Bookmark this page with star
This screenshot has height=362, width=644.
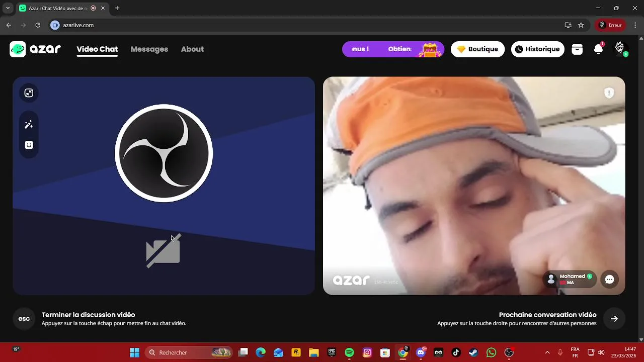click(x=581, y=25)
